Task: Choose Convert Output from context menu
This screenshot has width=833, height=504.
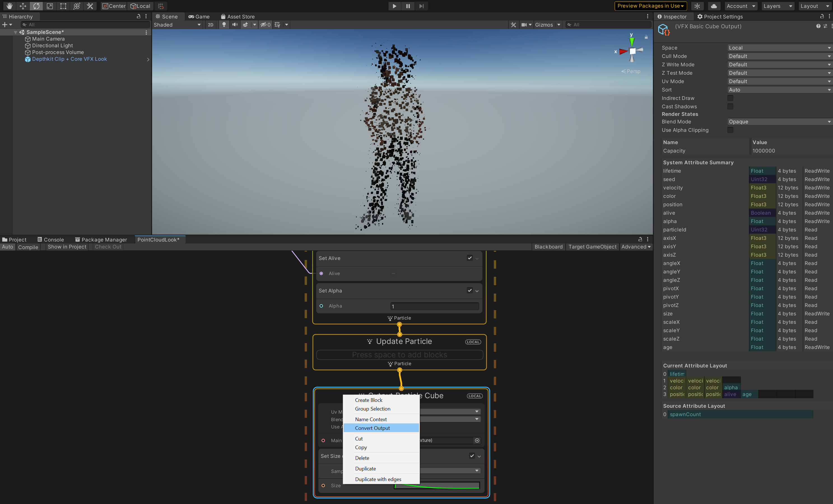Action: coord(372,428)
